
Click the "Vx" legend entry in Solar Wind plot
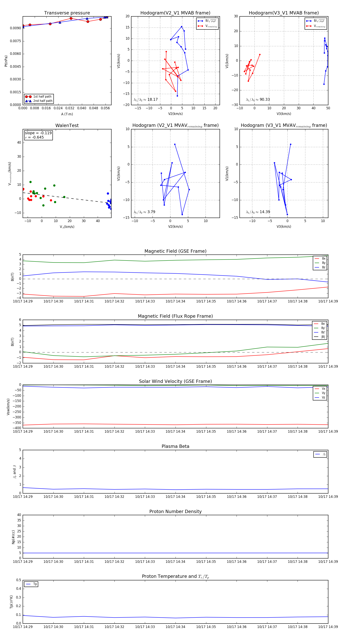[320, 389]
